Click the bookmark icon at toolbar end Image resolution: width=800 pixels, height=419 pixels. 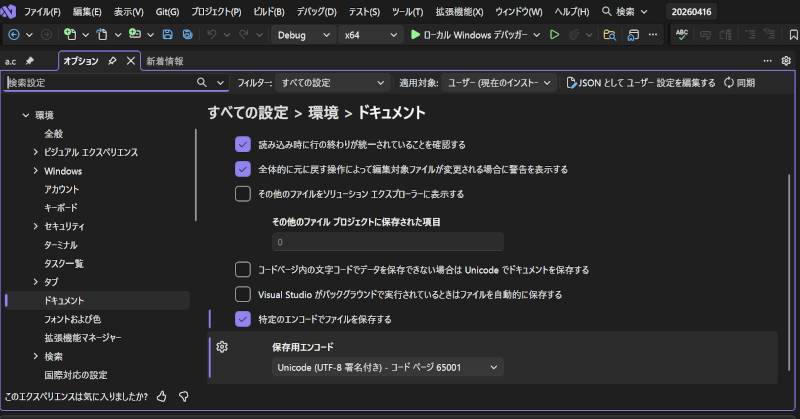[x=793, y=35]
